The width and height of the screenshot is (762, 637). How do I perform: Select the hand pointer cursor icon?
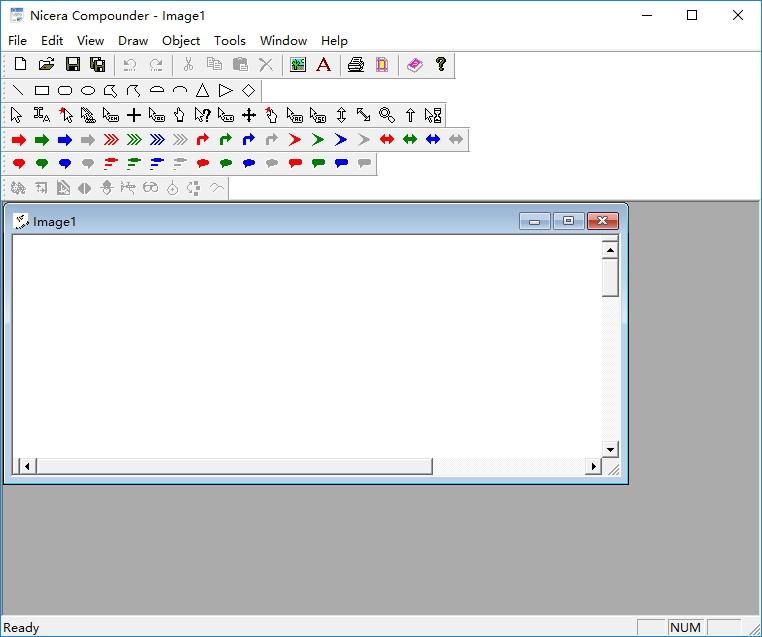(x=179, y=115)
